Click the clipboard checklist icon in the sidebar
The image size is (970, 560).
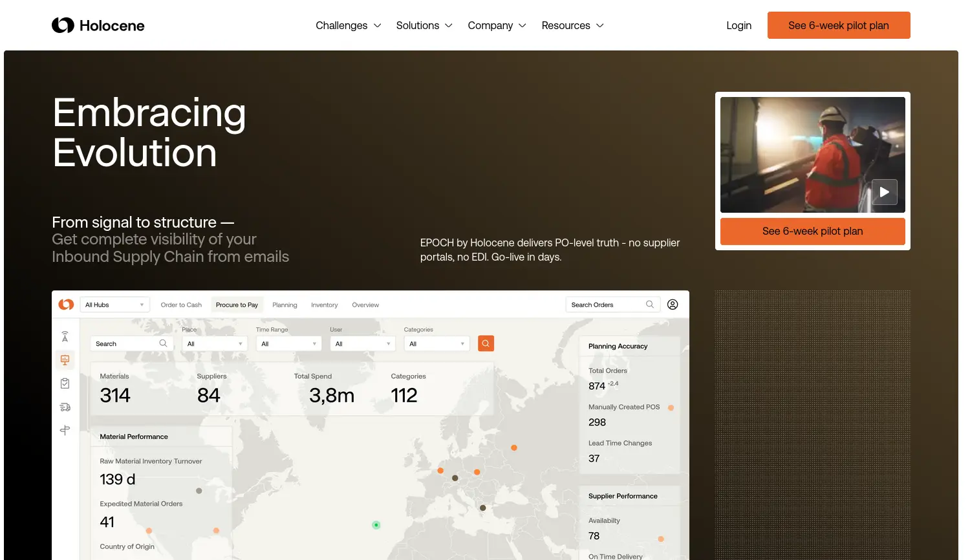(x=65, y=383)
